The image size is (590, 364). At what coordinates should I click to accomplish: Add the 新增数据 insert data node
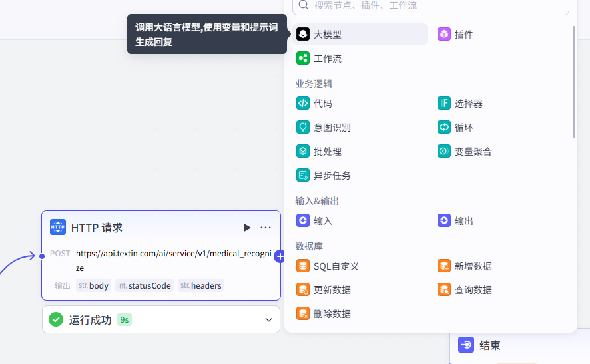click(x=464, y=266)
